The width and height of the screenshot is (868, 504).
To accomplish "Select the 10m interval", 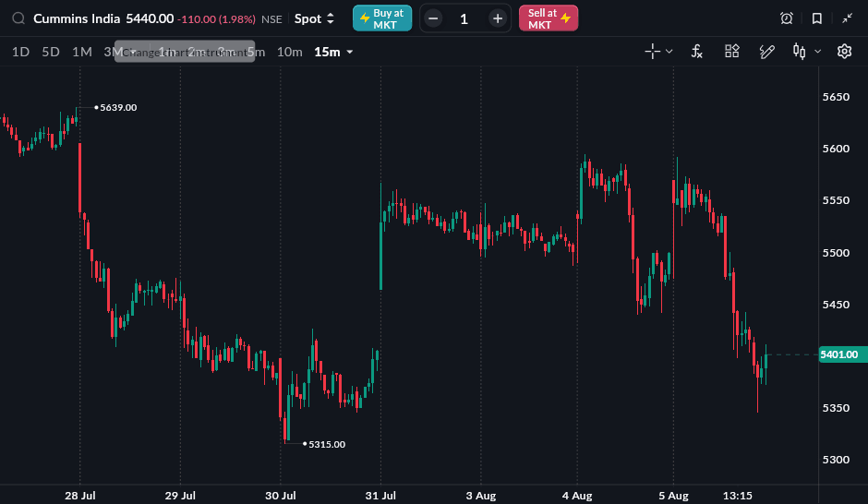I will [290, 52].
